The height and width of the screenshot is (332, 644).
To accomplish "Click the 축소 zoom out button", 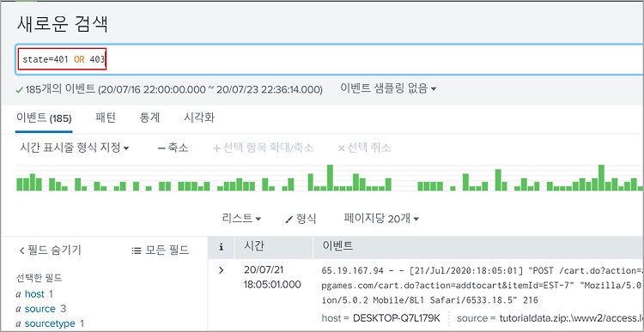I will (x=173, y=148).
